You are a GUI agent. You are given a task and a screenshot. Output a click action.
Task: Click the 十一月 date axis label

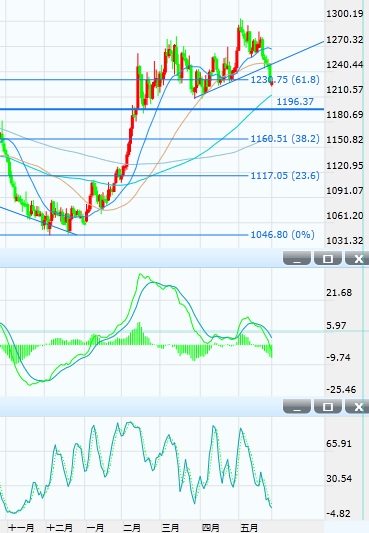[21, 528]
